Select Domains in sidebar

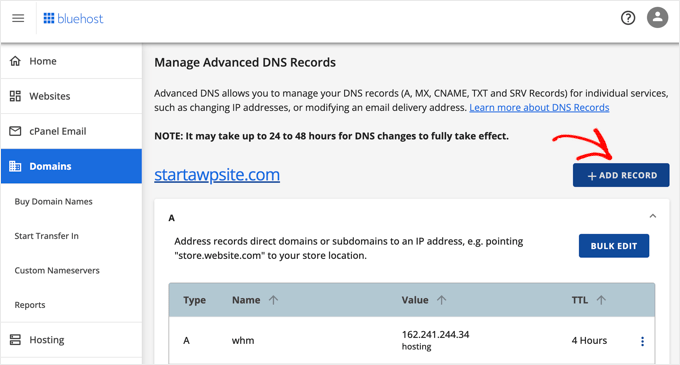pyautogui.click(x=72, y=166)
